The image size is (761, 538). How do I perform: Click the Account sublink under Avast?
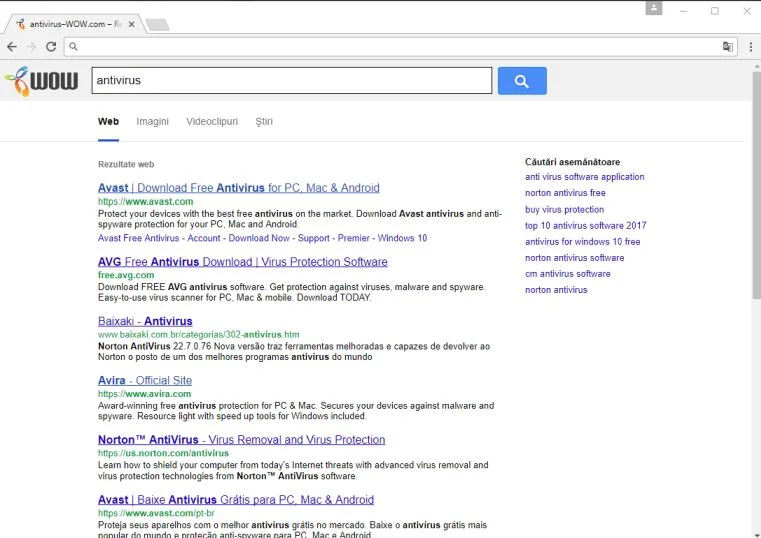click(204, 238)
